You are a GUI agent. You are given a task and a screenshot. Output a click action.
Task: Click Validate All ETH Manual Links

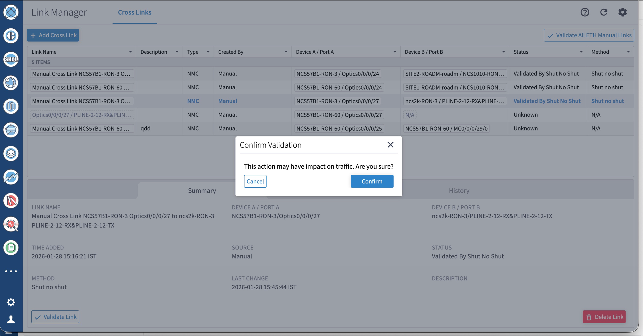click(x=588, y=35)
